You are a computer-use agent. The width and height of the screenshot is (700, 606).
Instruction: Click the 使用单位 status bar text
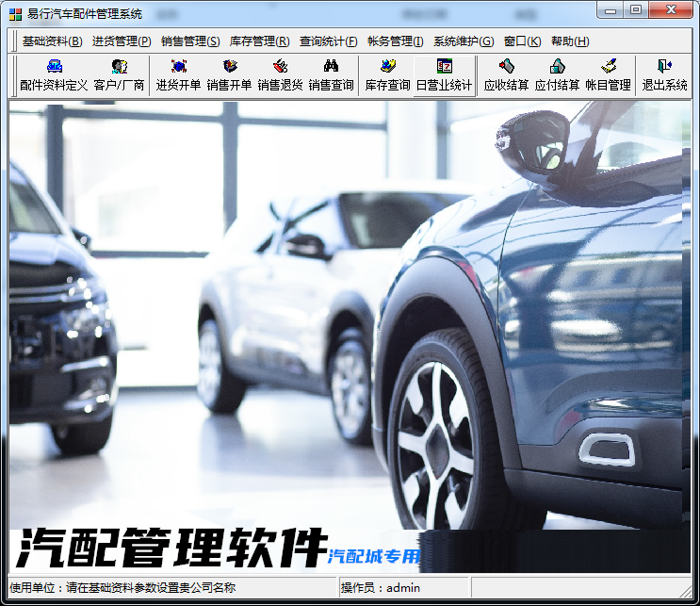coord(122,588)
